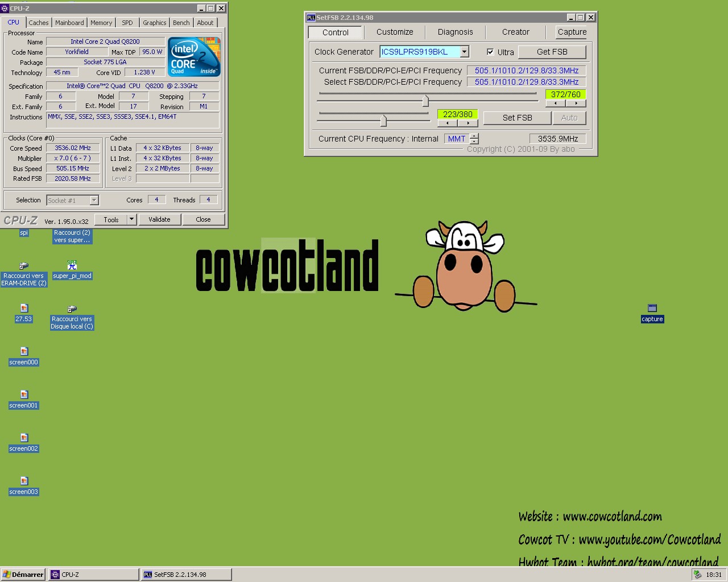Click the Tools button in CPU-Z
Image resolution: width=728 pixels, height=582 pixels.
[111, 219]
